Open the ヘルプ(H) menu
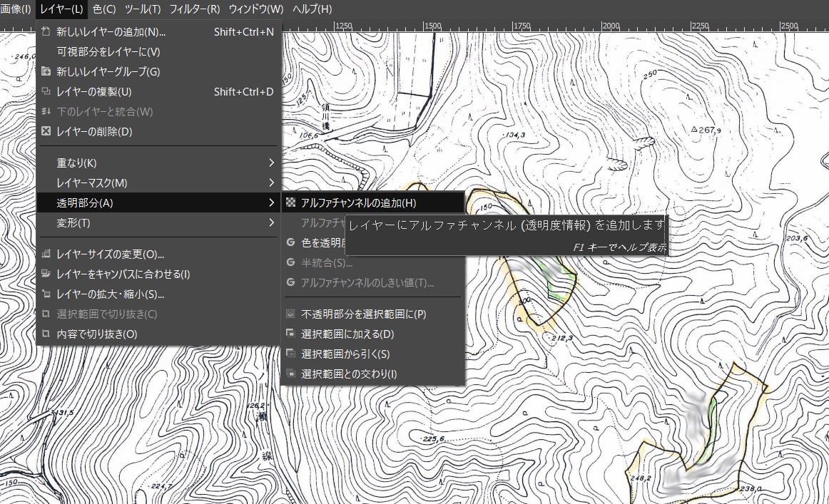Viewport: 829px width, 504px height. pyautogui.click(x=312, y=9)
